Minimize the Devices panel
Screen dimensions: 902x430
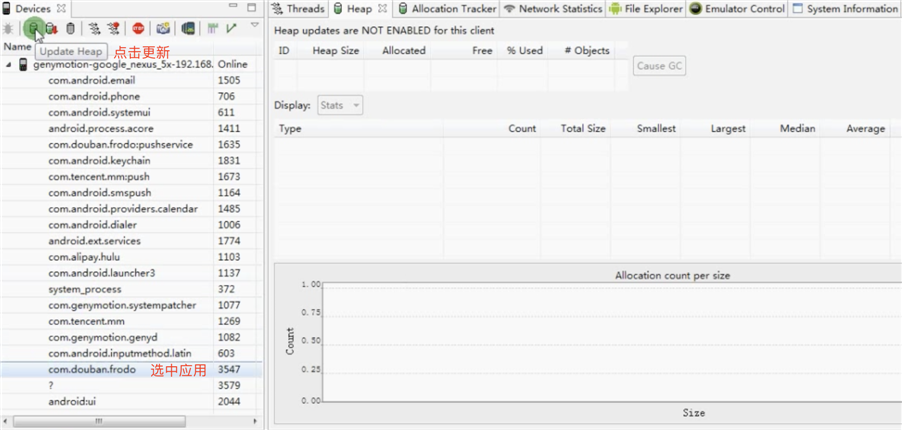click(x=232, y=7)
